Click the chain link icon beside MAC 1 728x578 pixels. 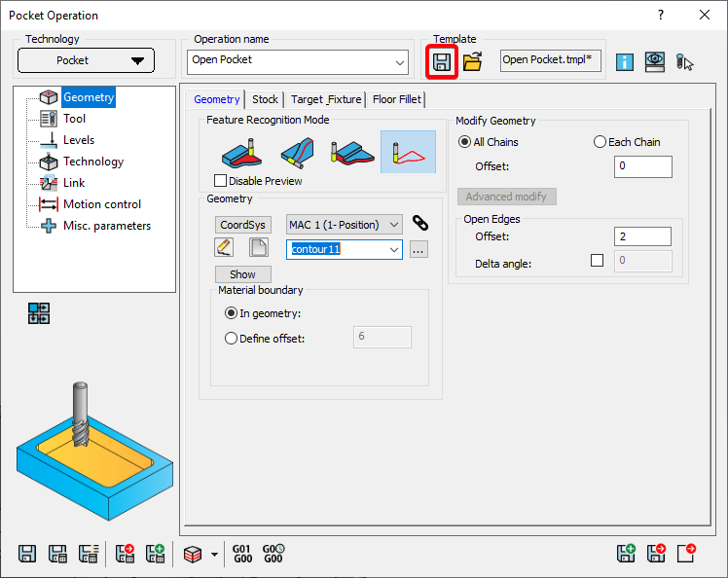coord(420,223)
